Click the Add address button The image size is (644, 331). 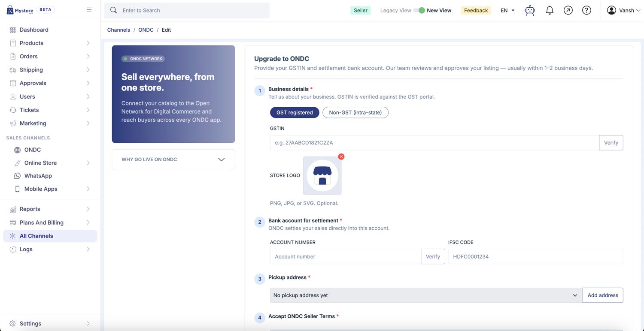coord(603,295)
